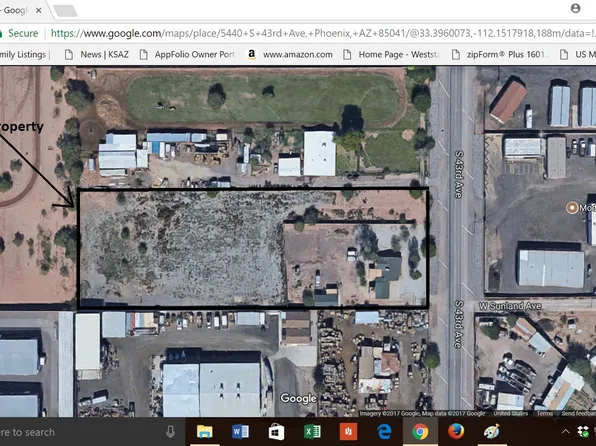This screenshot has height=446, width=596.
Task: Open the News | KSAZ bookmark
Action: coord(97,55)
